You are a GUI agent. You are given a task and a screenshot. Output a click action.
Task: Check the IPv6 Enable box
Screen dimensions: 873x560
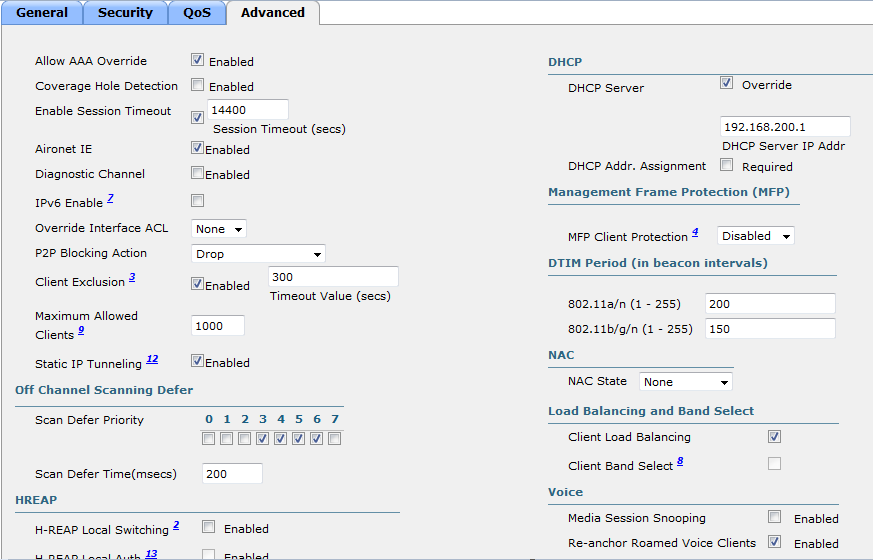(x=198, y=201)
